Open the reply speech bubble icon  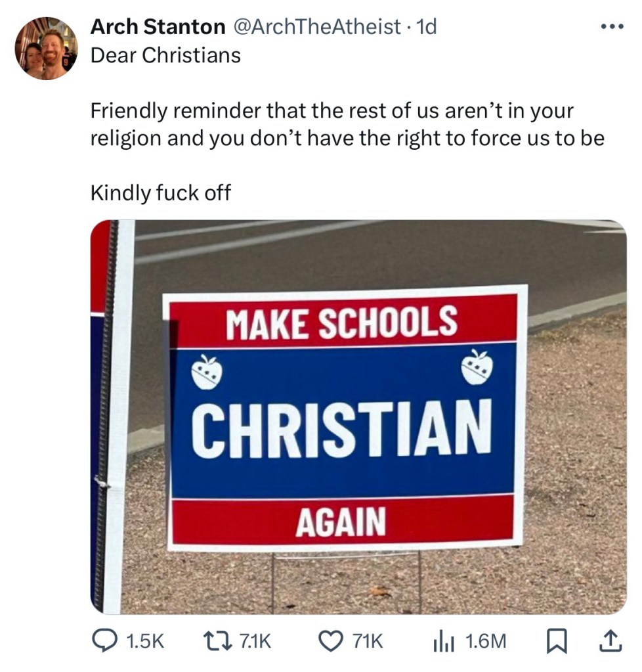click(104, 641)
